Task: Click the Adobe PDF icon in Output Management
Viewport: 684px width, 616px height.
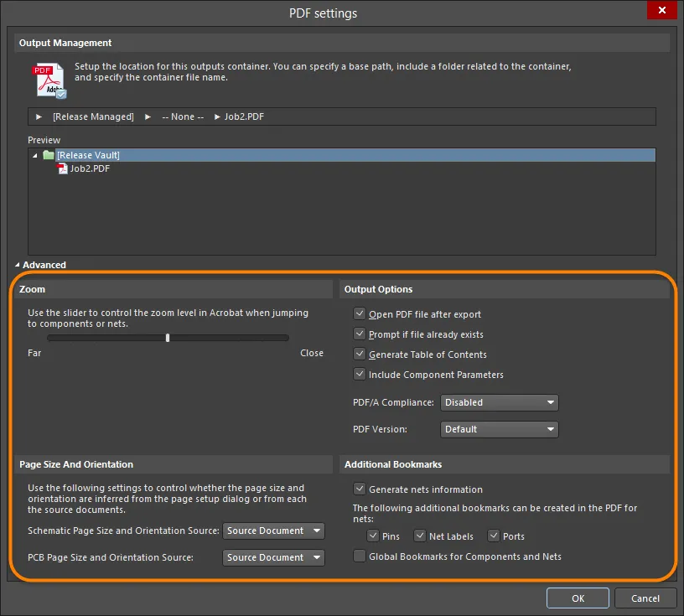Action: point(49,80)
